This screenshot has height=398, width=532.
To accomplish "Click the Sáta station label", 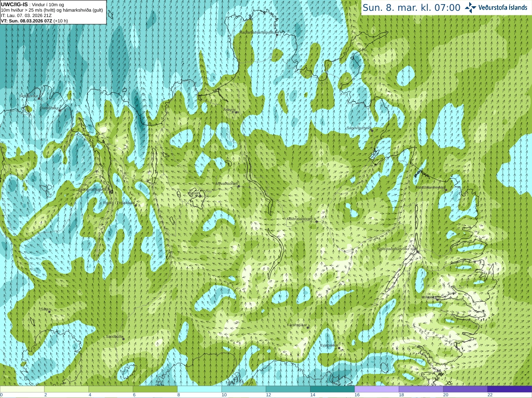I will [44, 309].
